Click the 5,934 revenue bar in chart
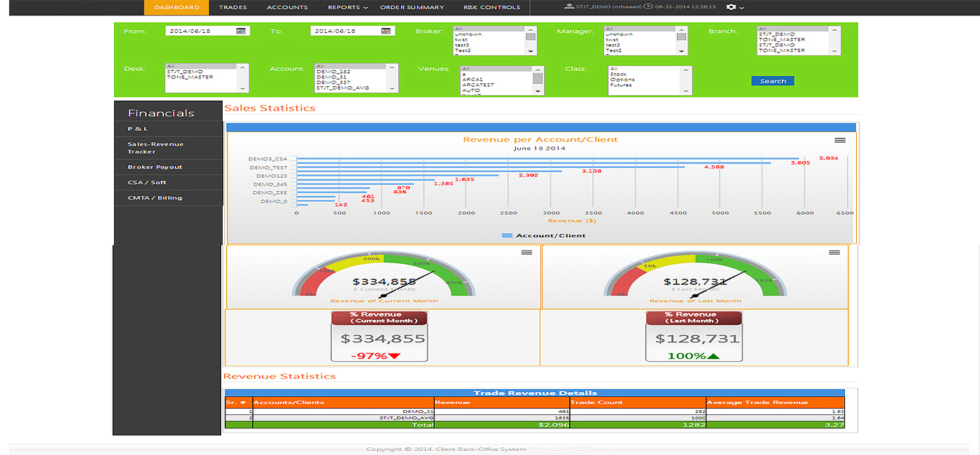The height and width of the screenshot is (455, 980). pyautogui.click(x=548, y=158)
